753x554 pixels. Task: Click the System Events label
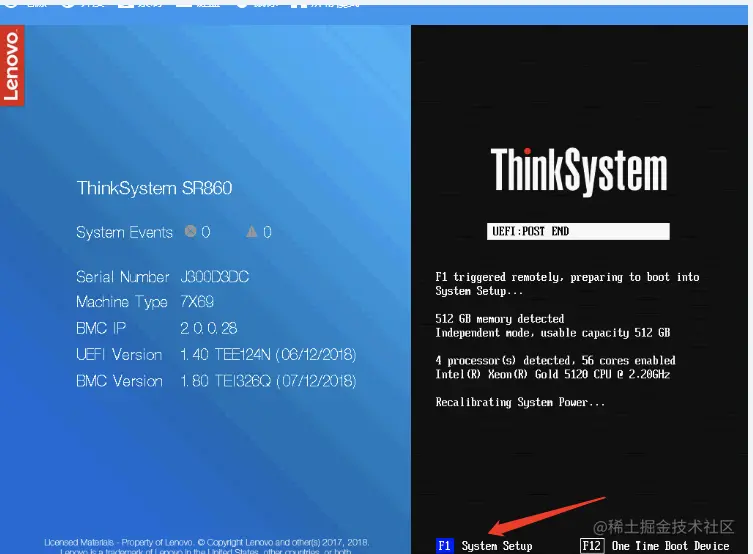click(124, 232)
